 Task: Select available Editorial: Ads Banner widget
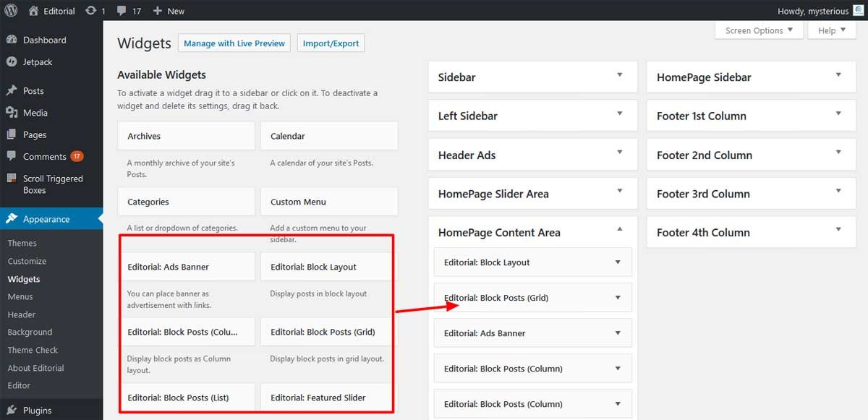pyautogui.click(x=186, y=267)
